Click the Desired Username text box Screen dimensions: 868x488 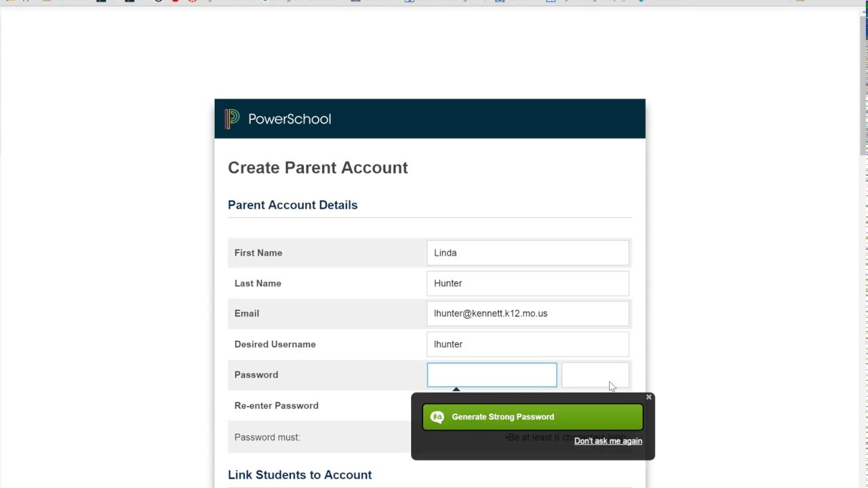528,344
